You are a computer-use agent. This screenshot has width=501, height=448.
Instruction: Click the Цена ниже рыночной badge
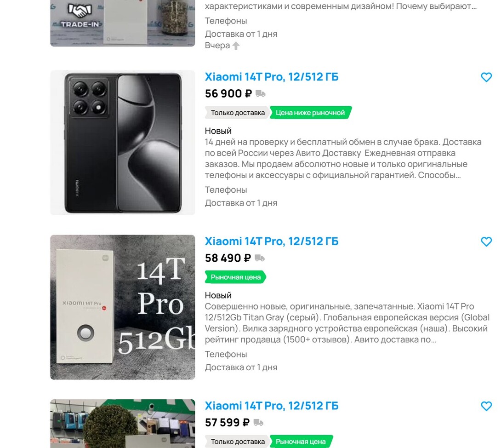pyautogui.click(x=310, y=113)
